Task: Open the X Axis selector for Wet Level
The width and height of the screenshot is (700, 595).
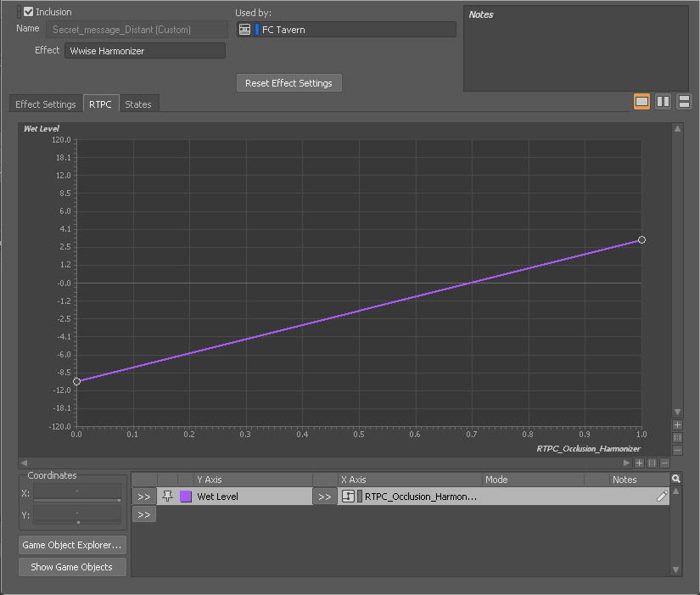Action: coord(325,497)
